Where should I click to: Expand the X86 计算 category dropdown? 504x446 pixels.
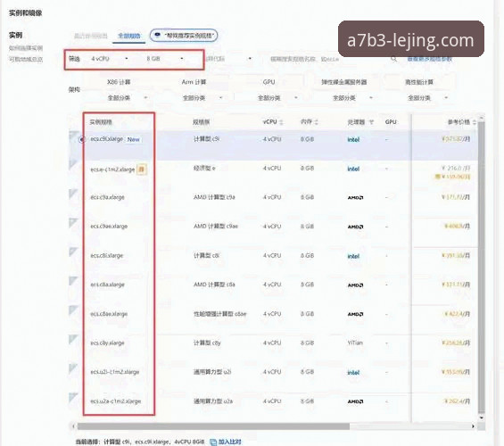[x=128, y=98]
